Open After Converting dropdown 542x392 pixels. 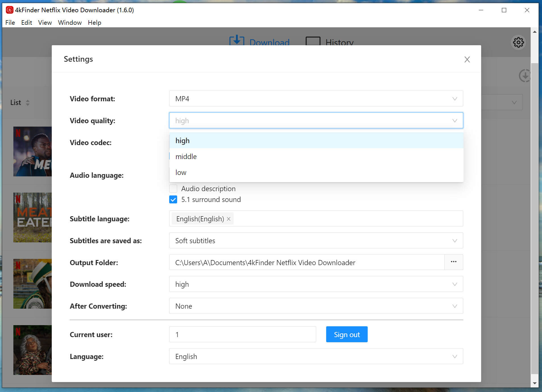click(x=316, y=306)
